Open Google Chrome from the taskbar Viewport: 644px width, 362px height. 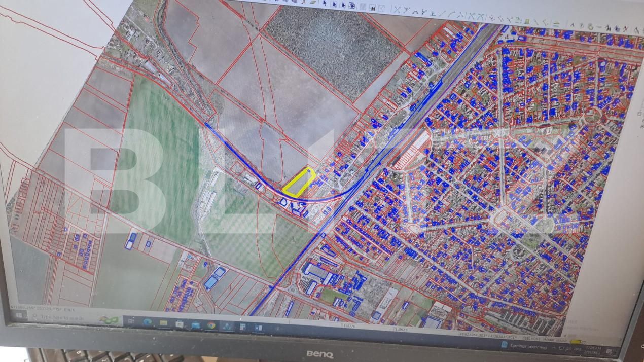click(211, 325)
